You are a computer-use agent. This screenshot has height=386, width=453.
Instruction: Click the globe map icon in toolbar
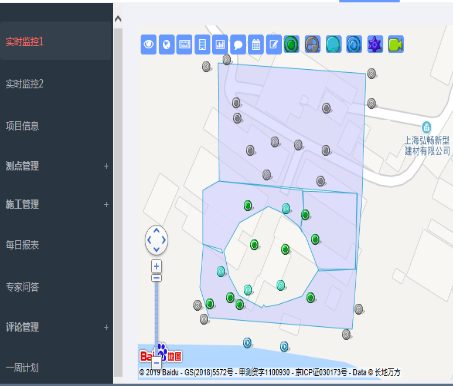[x=167, y=44]
